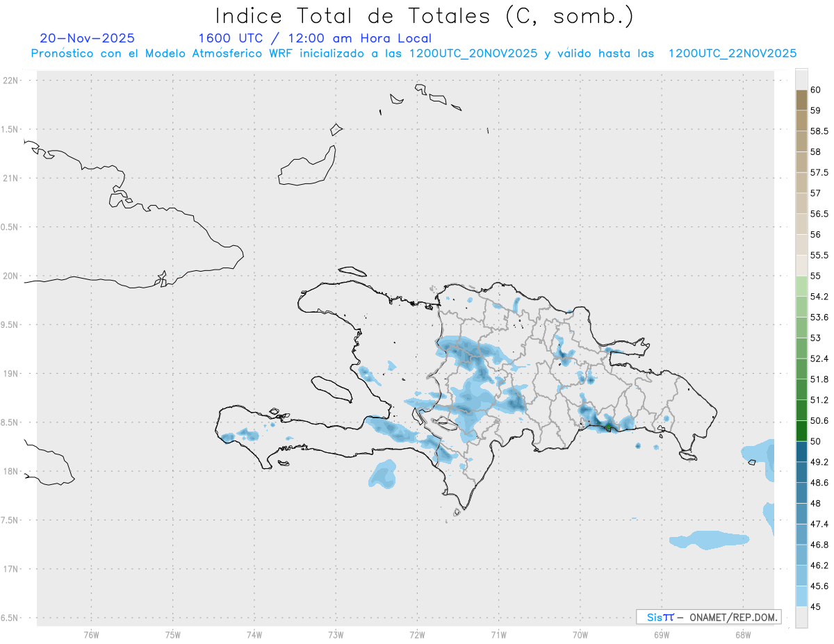The image size is (834, 644).
Task: Click the color bar value "58.5"
Action: click(x=819, y=131)
